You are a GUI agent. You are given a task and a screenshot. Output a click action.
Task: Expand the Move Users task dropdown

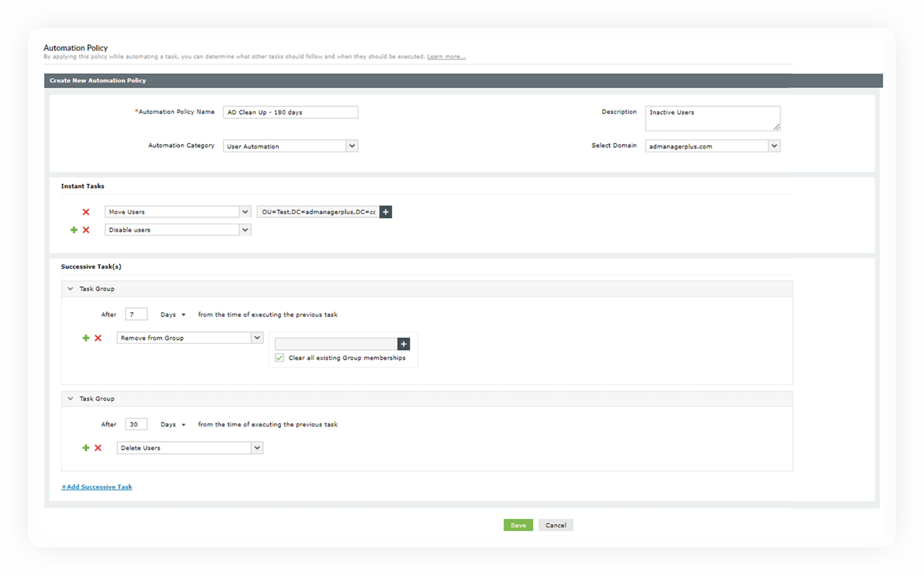245,212
